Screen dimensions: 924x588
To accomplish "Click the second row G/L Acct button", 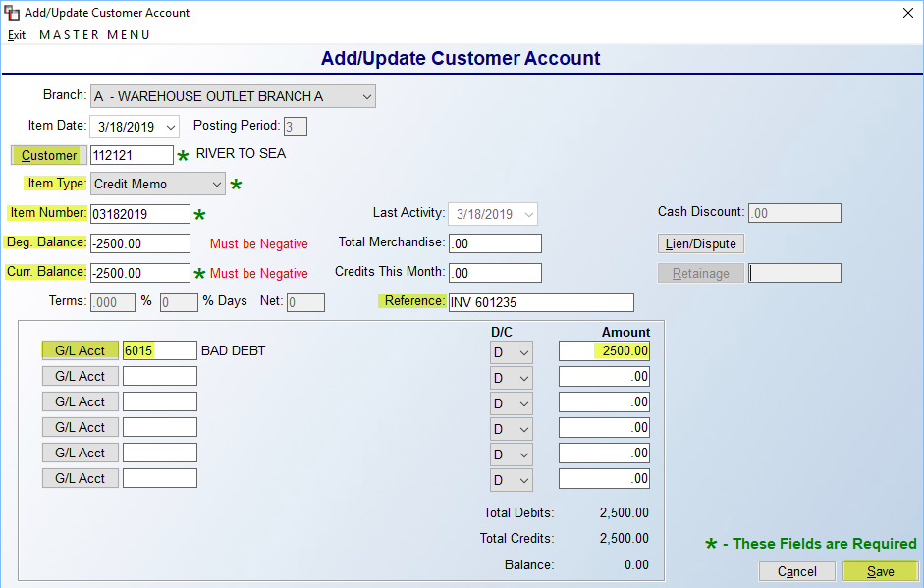I will point(81,376).
